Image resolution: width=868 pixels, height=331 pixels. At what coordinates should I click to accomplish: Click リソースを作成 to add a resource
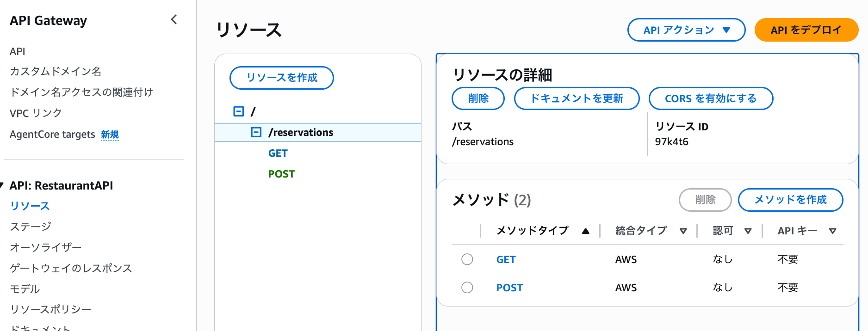(x=281, y=78)
